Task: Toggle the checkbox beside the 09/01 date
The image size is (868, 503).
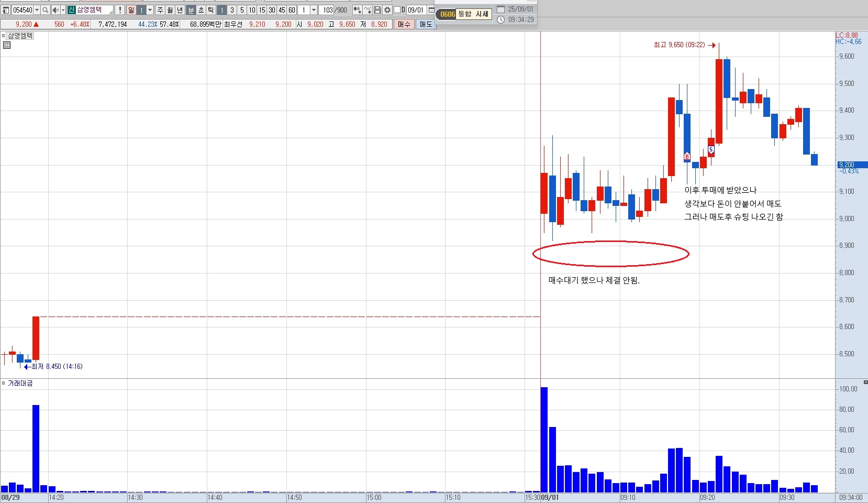Action: tap(397, 10)
